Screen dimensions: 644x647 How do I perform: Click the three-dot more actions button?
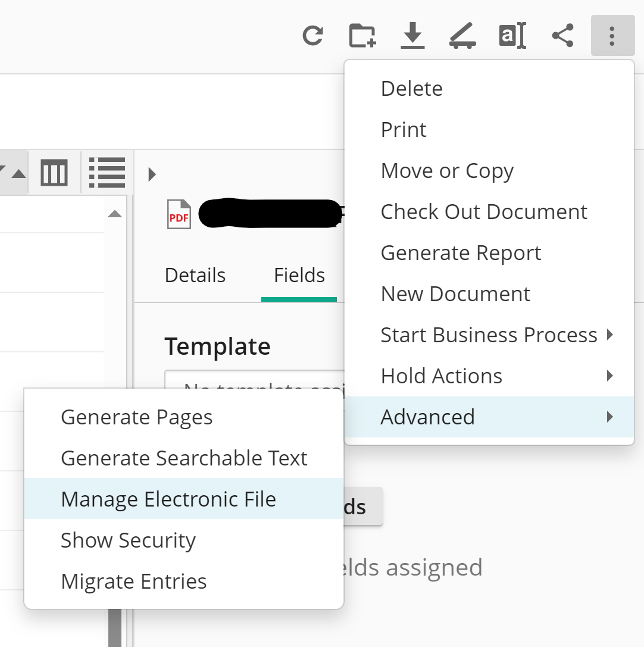tap(612, 36)
